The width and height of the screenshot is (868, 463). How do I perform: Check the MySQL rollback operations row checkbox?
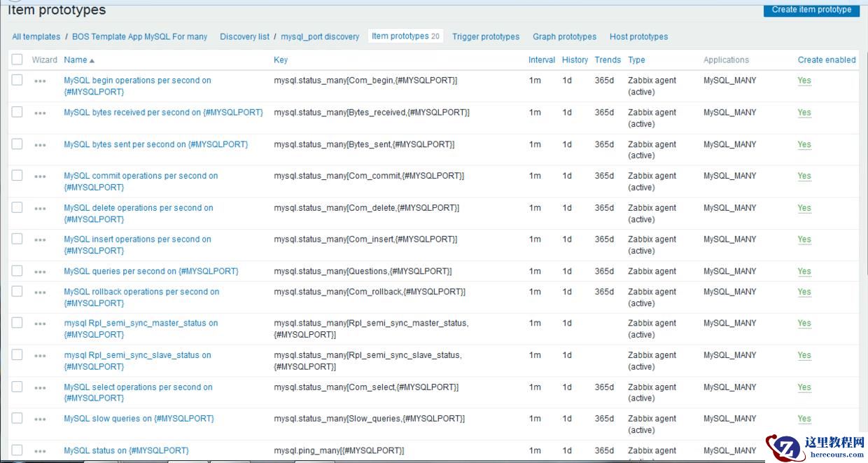[17, 291]
